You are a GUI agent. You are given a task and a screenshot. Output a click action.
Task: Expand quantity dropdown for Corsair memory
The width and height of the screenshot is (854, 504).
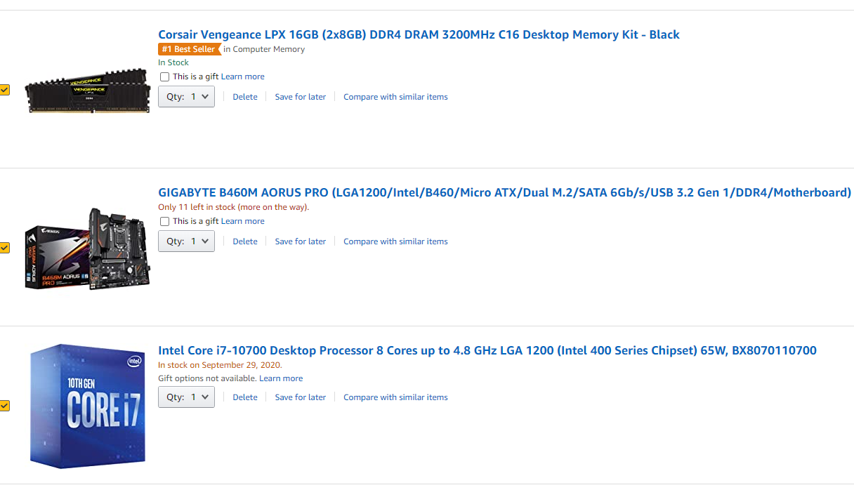[x=186, y=97]
